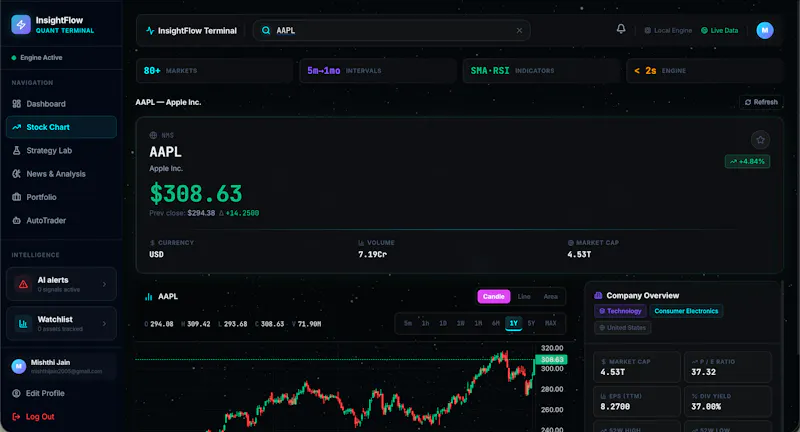Click the < 2s Engine card

coord(704,70)
